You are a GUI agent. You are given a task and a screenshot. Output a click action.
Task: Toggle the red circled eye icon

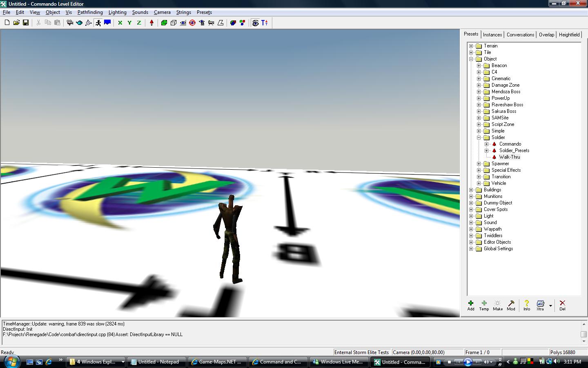[192, 23]
